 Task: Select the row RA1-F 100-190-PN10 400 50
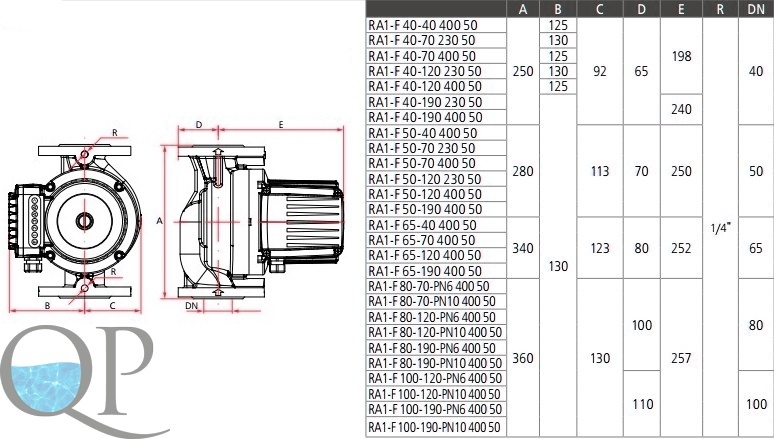coord(435,427)
